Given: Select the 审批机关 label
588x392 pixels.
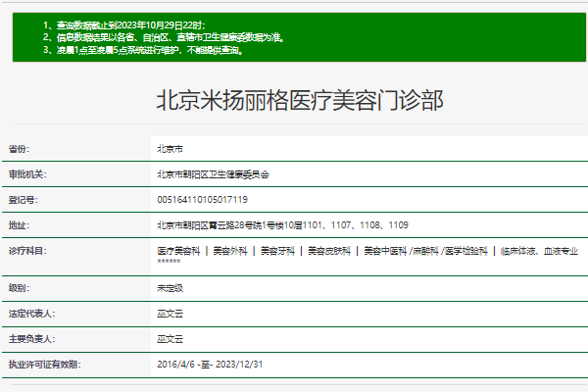Looking at the screenshot, I should point(27,174).
